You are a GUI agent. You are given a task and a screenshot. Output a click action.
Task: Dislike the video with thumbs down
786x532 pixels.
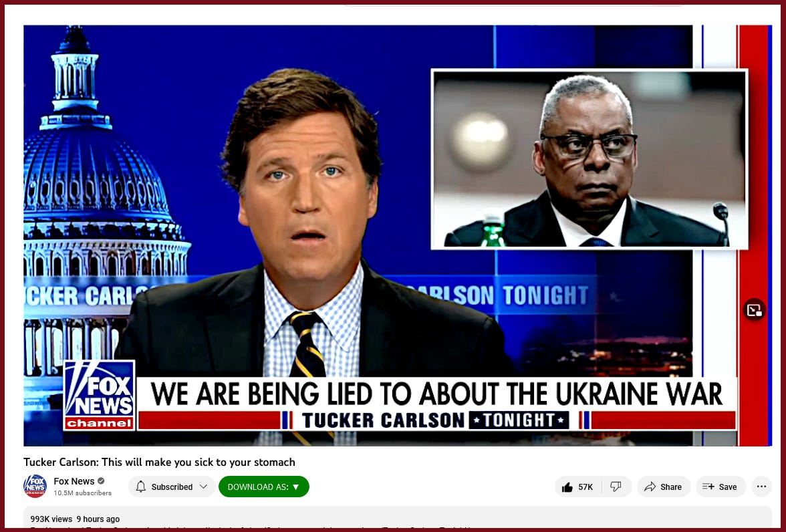[616, 487]
